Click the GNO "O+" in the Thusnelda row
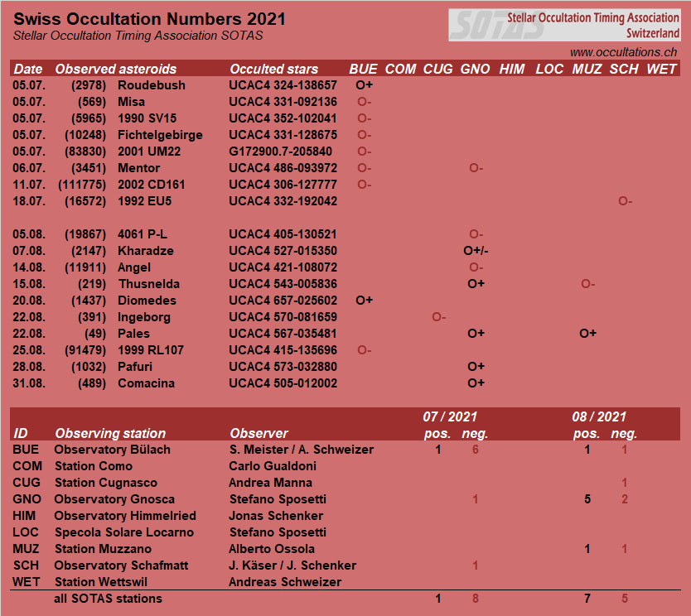The height and width of the screenshot is (616, 691). coord(476,284)
